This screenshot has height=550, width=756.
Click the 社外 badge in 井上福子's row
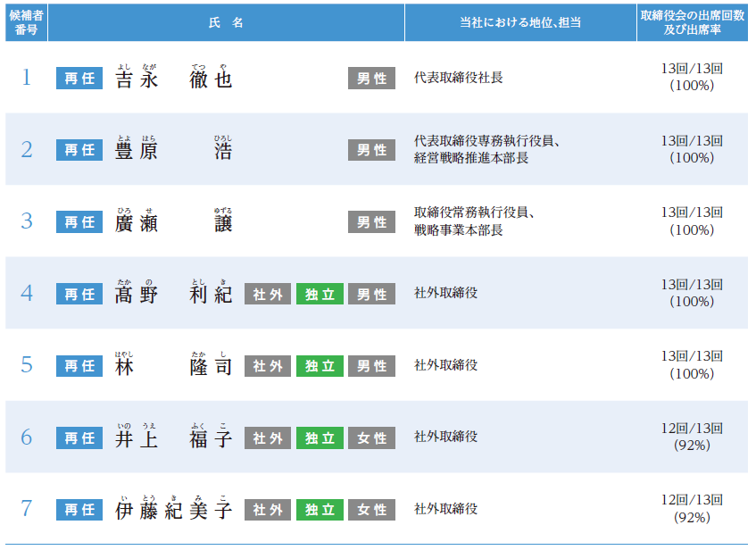268,438
